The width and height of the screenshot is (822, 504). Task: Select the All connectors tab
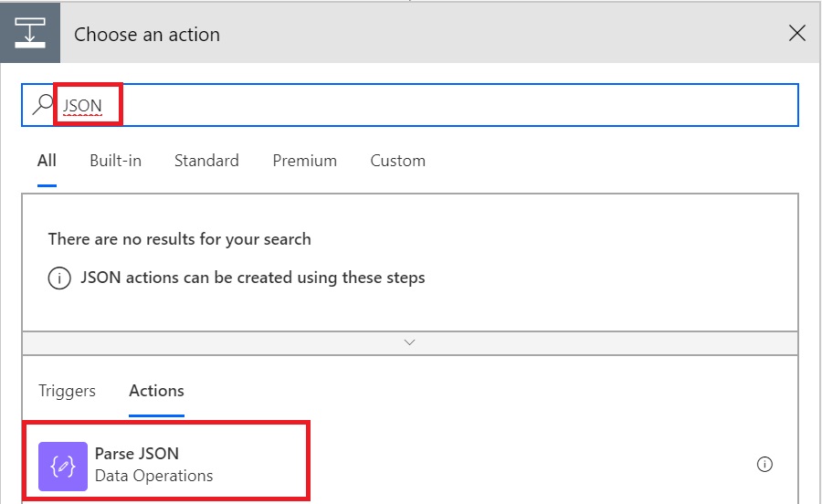click(47, 161)
